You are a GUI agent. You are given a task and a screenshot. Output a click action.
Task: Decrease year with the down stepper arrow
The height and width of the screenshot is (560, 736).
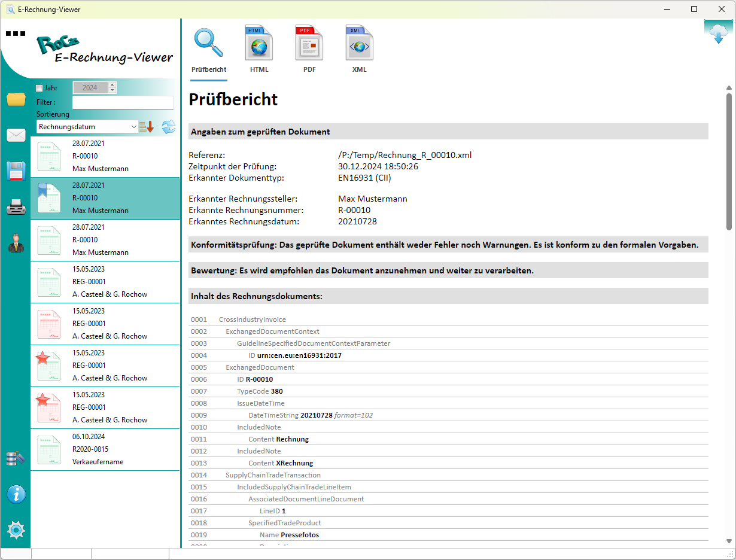click(x=112, y=91)
